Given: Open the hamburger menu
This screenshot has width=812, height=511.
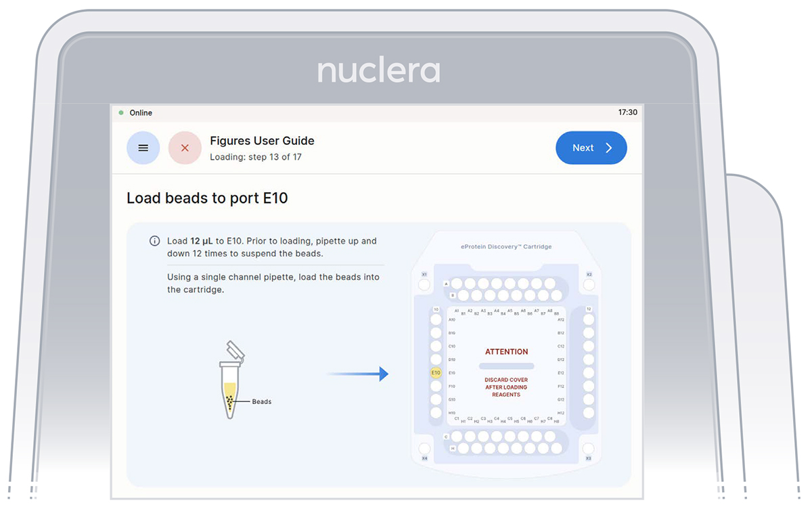Looking at the screenshot, I should point(143,148).
